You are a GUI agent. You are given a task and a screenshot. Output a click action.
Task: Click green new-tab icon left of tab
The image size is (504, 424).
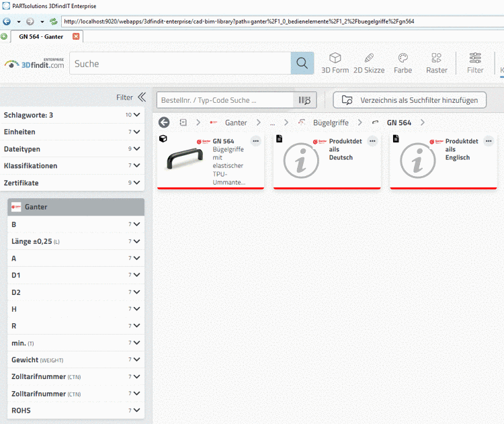(4, 36)
